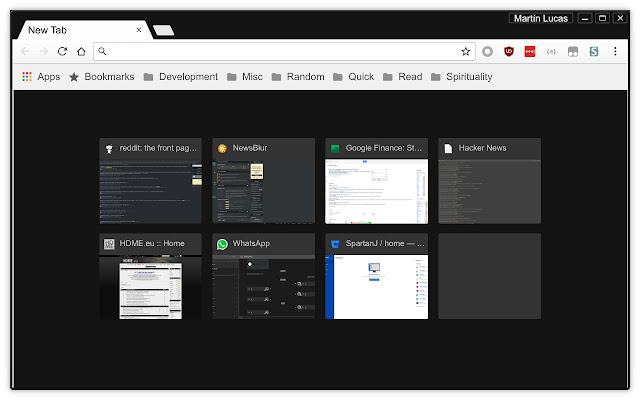Open the reddit front page thumbnail
Viewport: 640px width, 400px height.
(151, 181)
